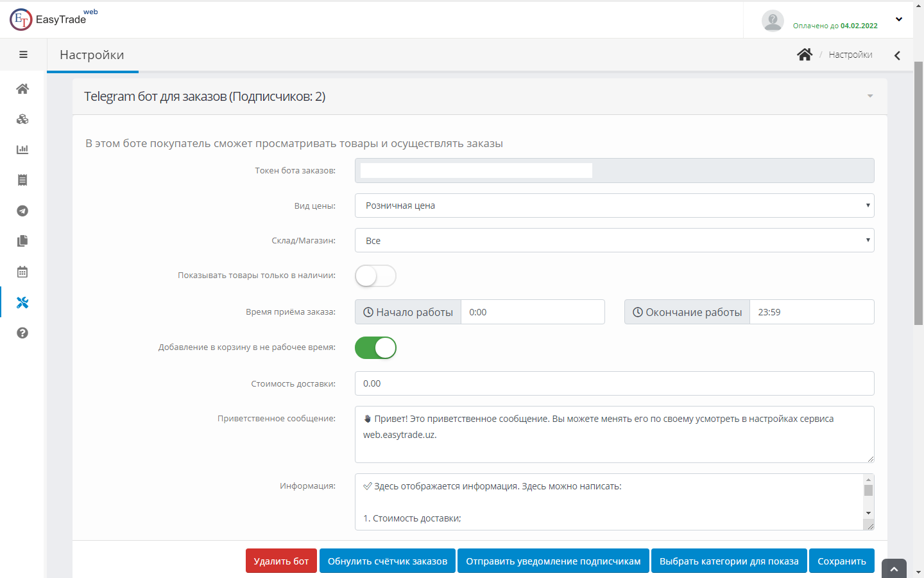Image resolution: width=924 pixels, height=578 pixels.
Task: Click the Приветственное сообщение resize handle
Action: [870, 459]
